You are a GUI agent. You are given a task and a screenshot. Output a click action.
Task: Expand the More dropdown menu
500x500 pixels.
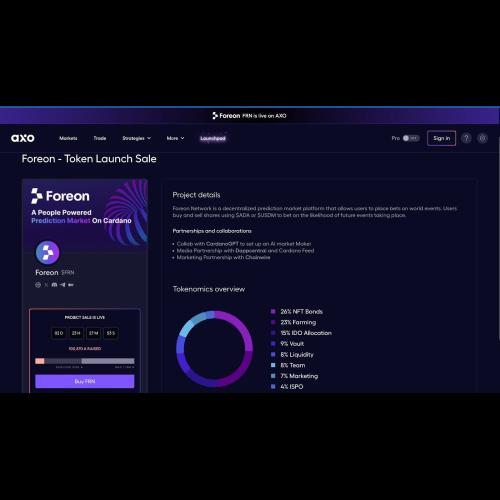[176, 138]
